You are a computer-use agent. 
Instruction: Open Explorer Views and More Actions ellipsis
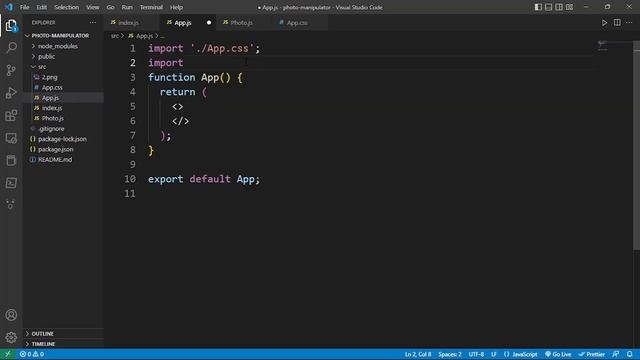pyautogui.click(x=93, y=22)
